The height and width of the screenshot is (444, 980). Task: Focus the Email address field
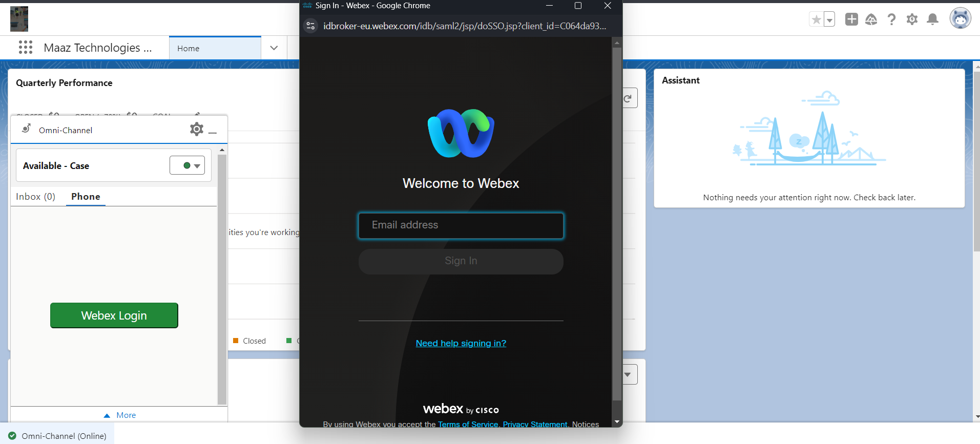coord(461,226)
